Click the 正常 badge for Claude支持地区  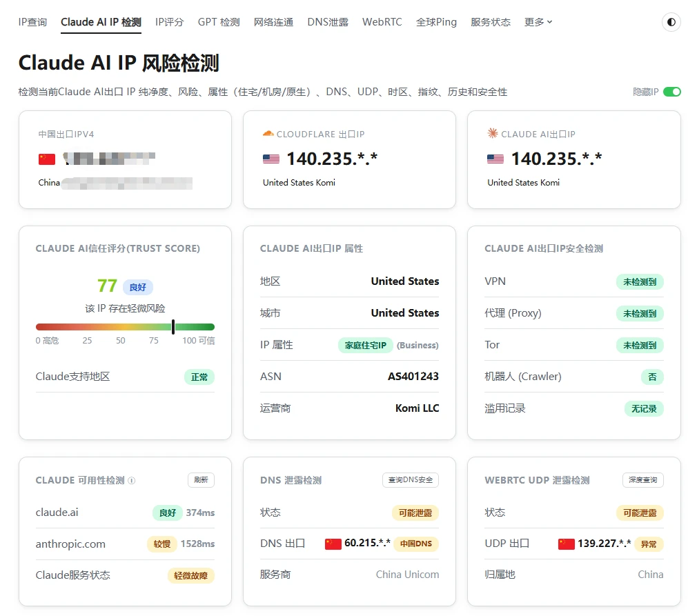coord(199,377)
